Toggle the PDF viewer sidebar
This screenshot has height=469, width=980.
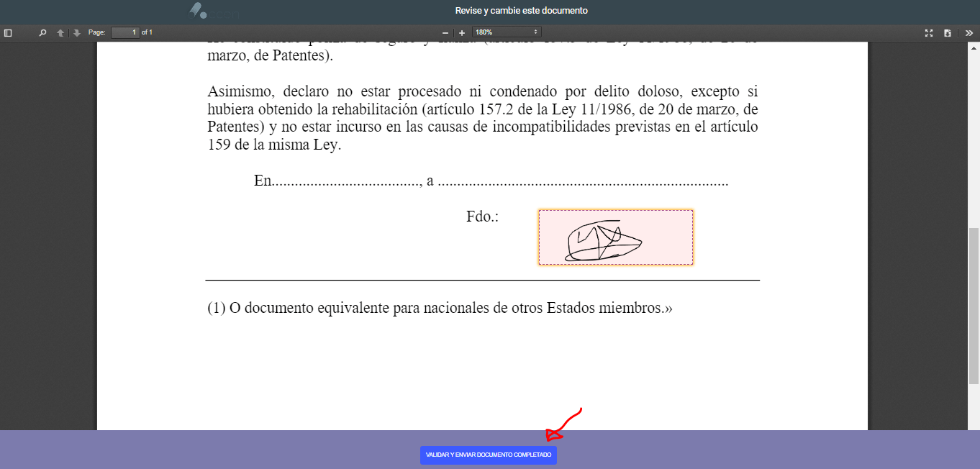[x=8, y=32]
